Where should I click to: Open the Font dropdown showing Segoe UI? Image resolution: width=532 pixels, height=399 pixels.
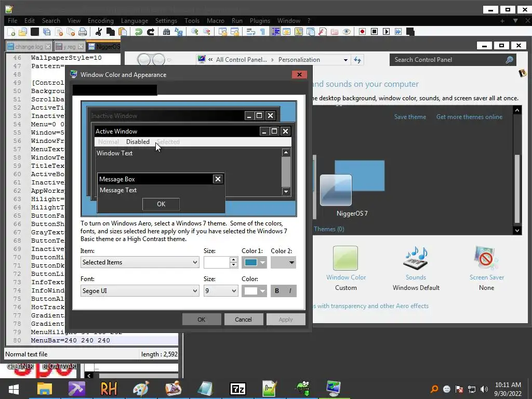(x=139, y=291)
